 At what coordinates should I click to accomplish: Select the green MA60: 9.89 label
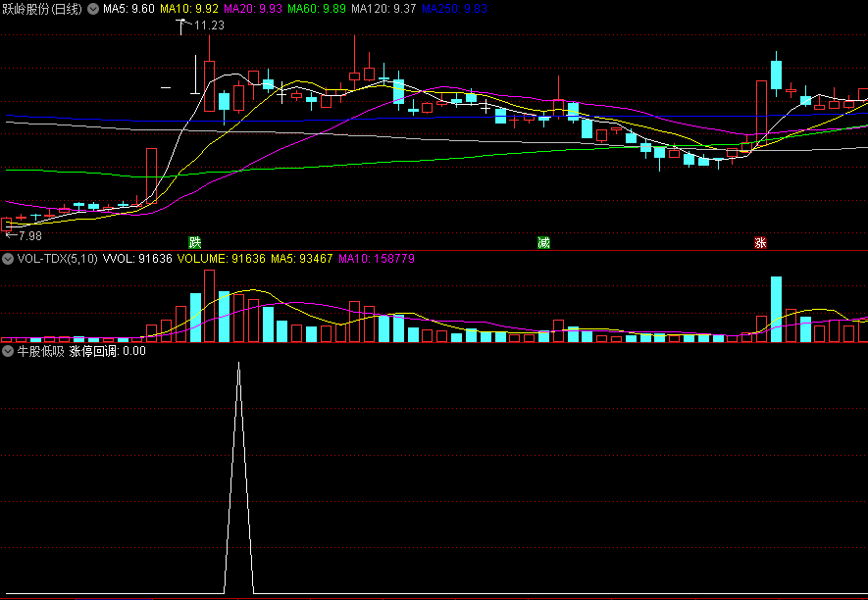coord(317,9)
